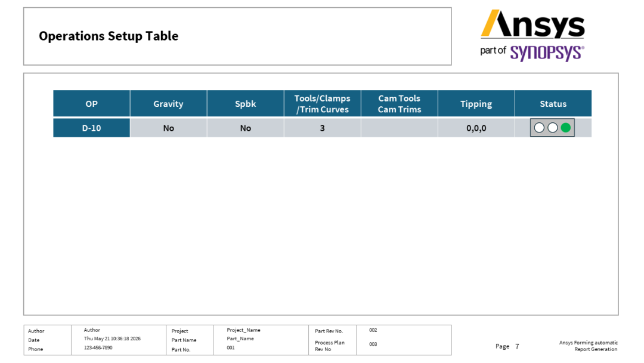644x363 pixels.
Task: Click the Part Name label
Action: (x=184, y=340)
